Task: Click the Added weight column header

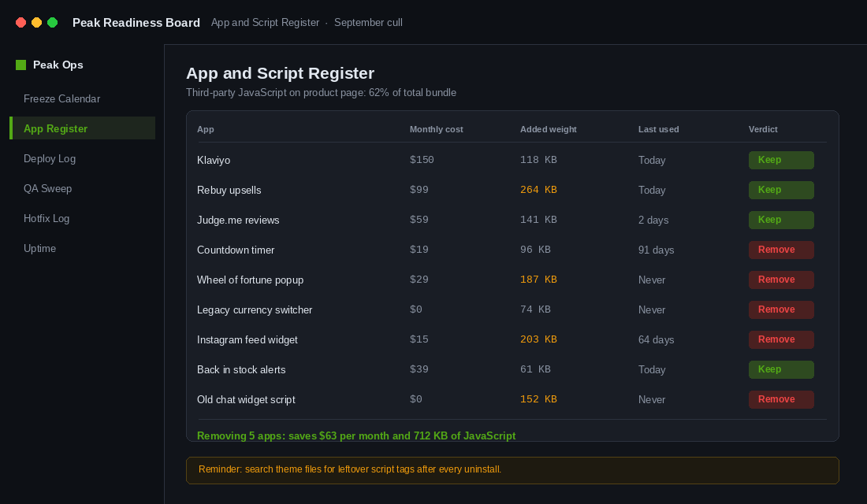Action: [548, 129]
